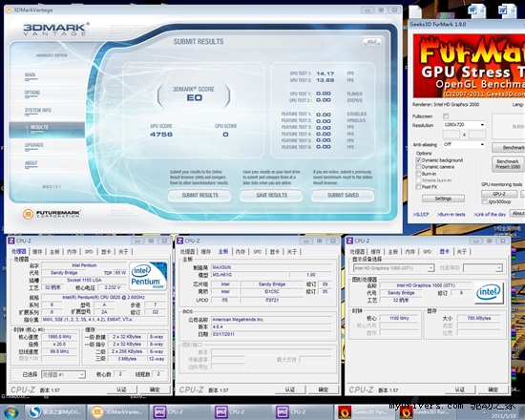Toggle the Xtreme burn-in checkbox
This screenshot has width=525, height=420.
point(418,180)
